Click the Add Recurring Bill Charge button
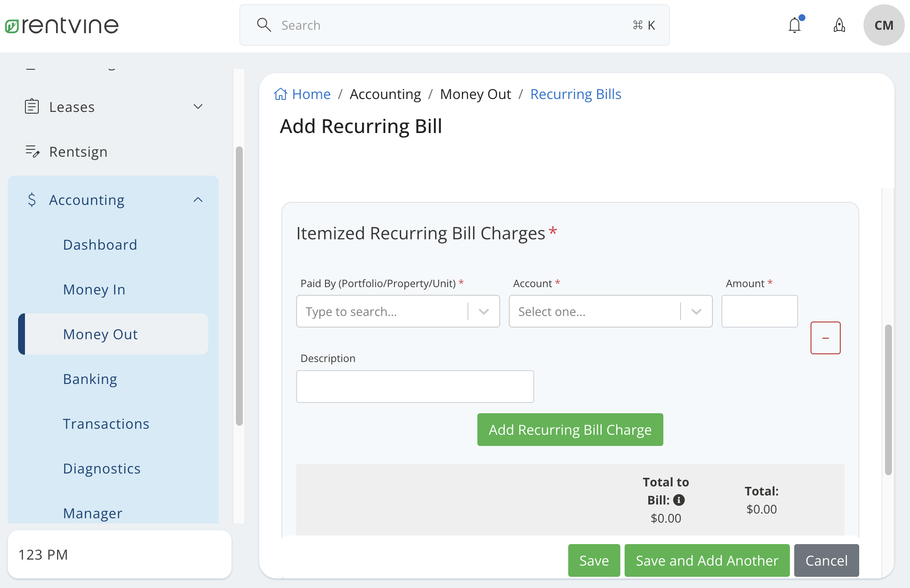 pos(570,429)
